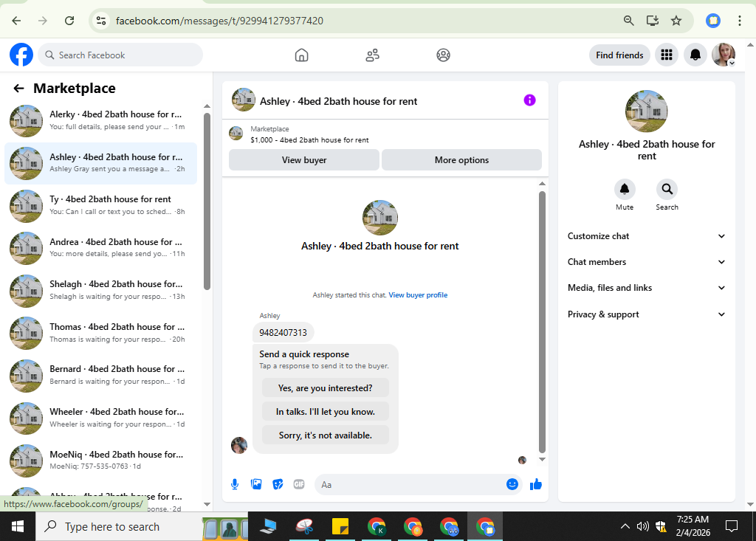Open Thomas chat in list

[x=100, y=333]
